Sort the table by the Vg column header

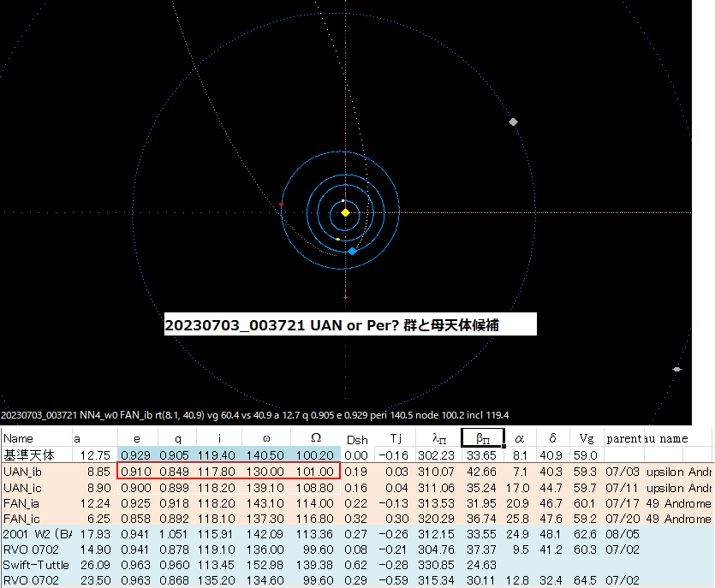pyautogui.click(x=587, y=437)
